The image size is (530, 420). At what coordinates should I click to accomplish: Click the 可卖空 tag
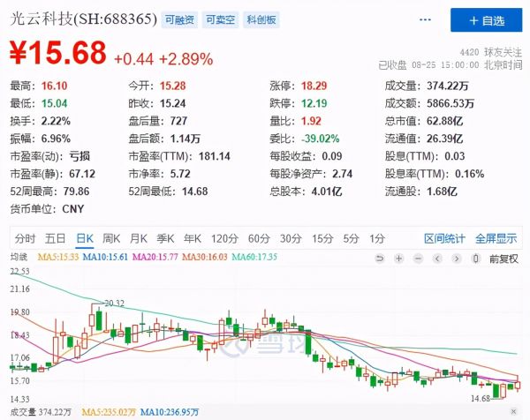tap(220, 20)
